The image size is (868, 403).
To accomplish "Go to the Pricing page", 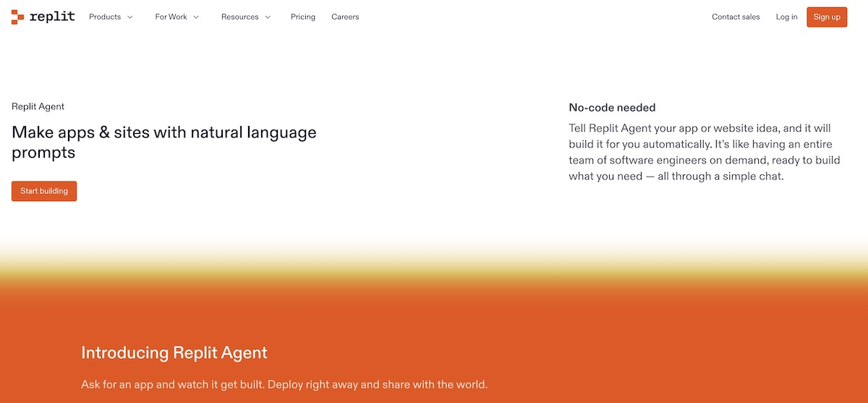I will (x=303, y=17).
